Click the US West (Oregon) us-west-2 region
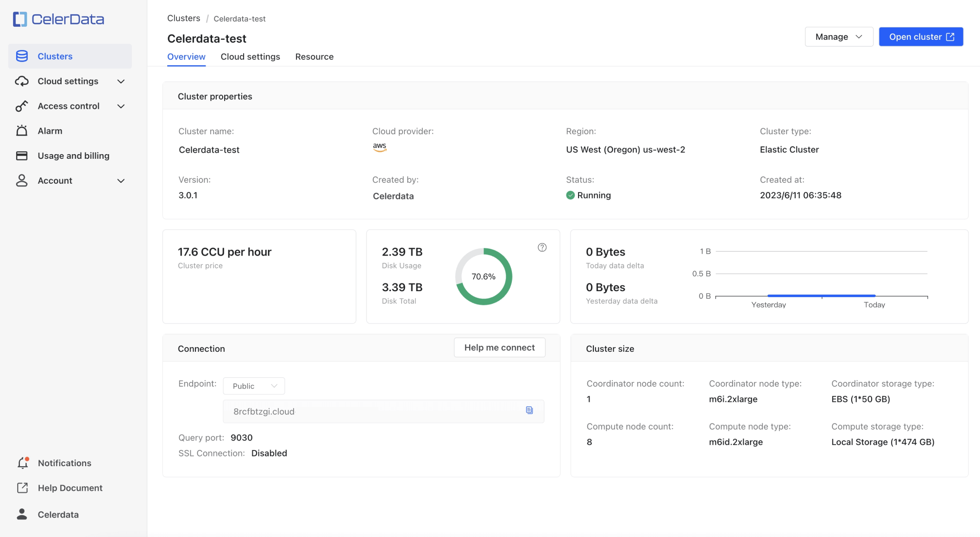This screenshot has width=980, height=537. click(625, 149)
